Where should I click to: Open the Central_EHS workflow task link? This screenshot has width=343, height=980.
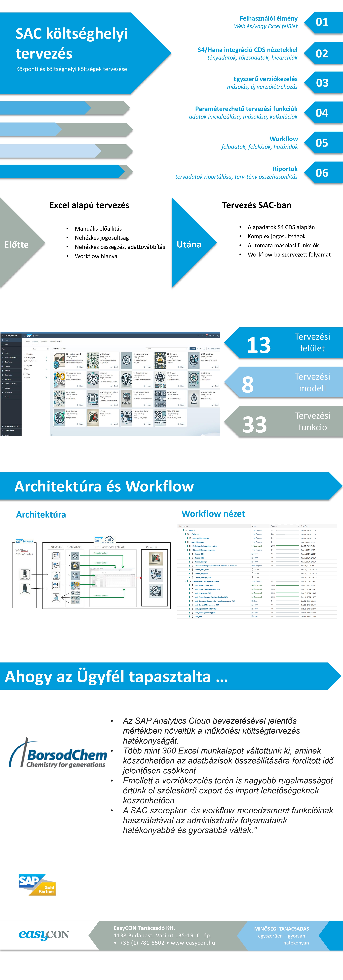point(199,554)
